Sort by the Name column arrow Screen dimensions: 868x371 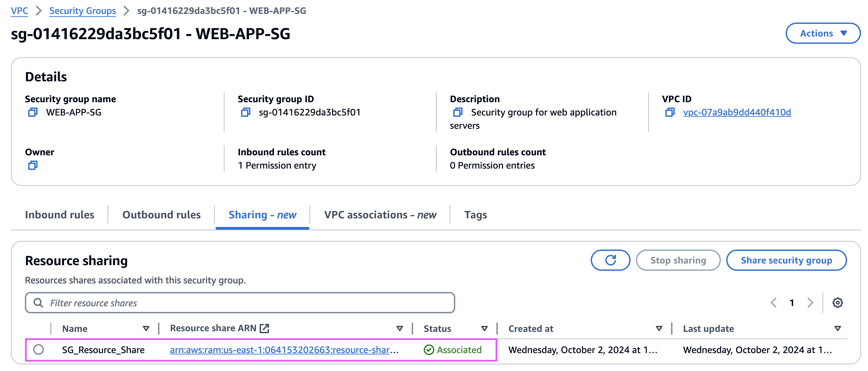(146, 328)
